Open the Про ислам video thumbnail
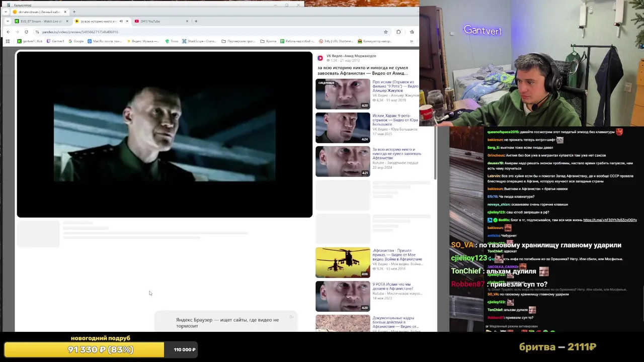This screenshot has width=644, height=362. (343, 94)
